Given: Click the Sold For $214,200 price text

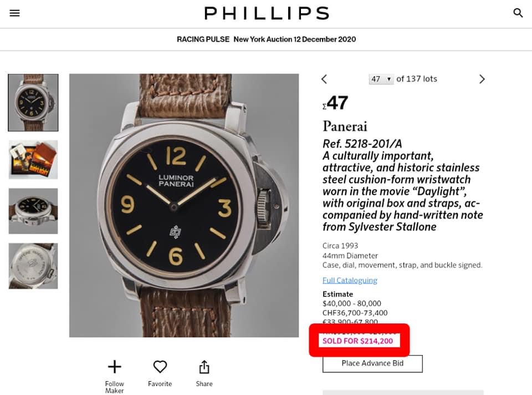Looking at the screenshot, I should 357,341.
